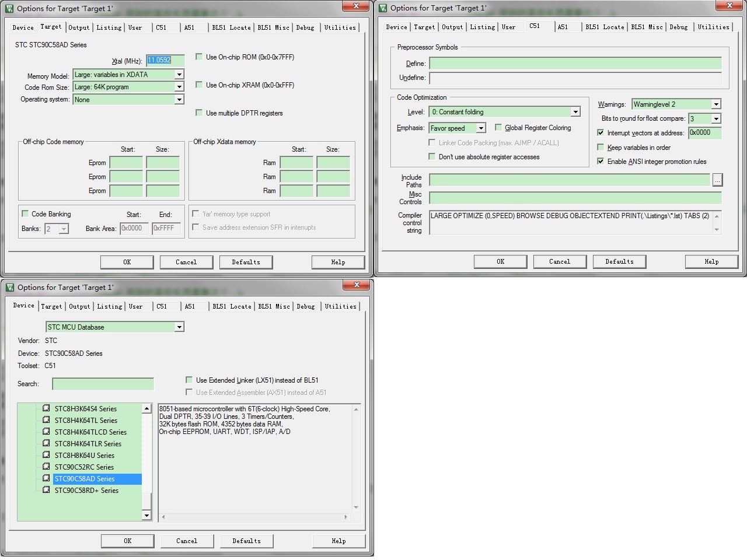Uncheck Interrupt vectors at address
This screenshot has width=747, height=560.
(x=601, y=132)
